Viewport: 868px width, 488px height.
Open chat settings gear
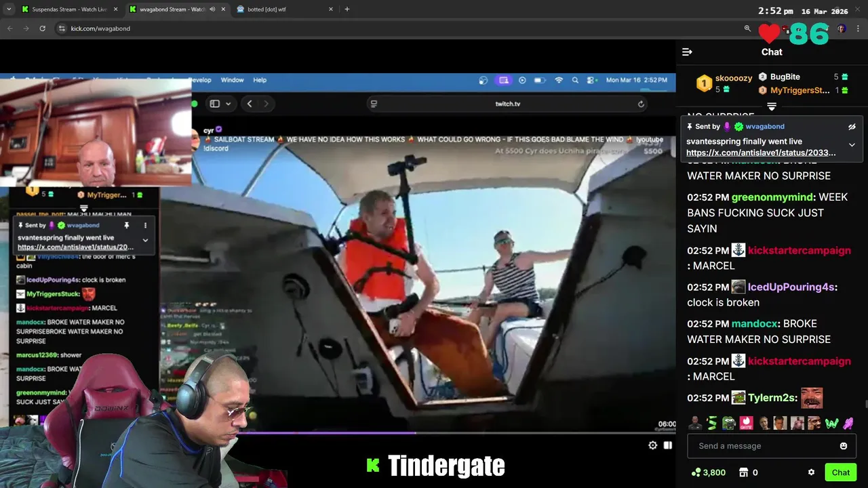(x=811, y=472)
